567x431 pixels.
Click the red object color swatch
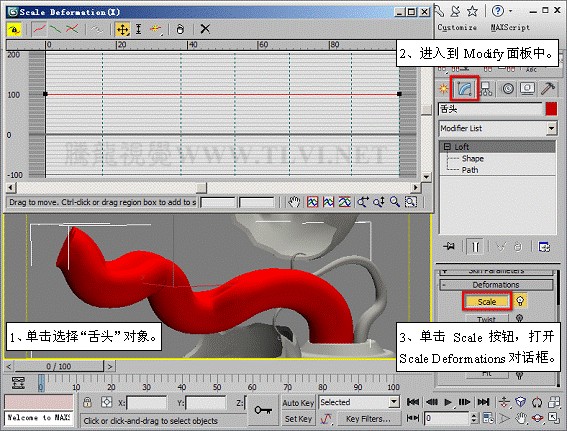tap(551, 109)
